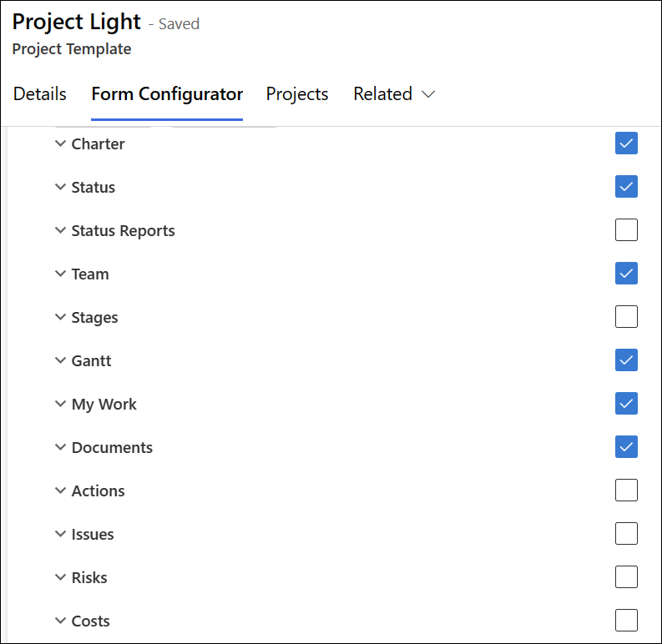662x644 pixels.
Task: Switch to the Details tab
Action: [x=40, y=94]
